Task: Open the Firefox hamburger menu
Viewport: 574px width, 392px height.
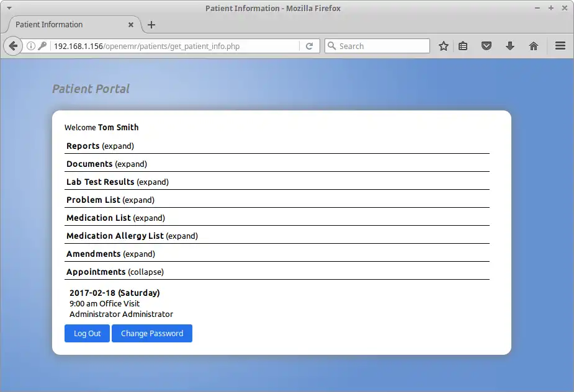Action: coord(560,45)
